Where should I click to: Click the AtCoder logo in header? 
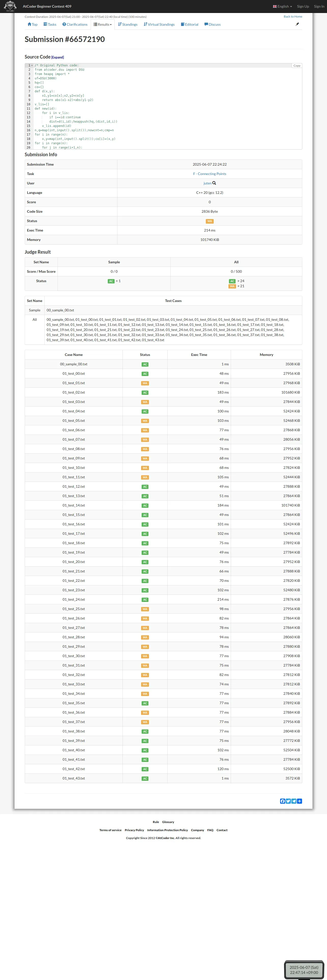coord(10,6)
